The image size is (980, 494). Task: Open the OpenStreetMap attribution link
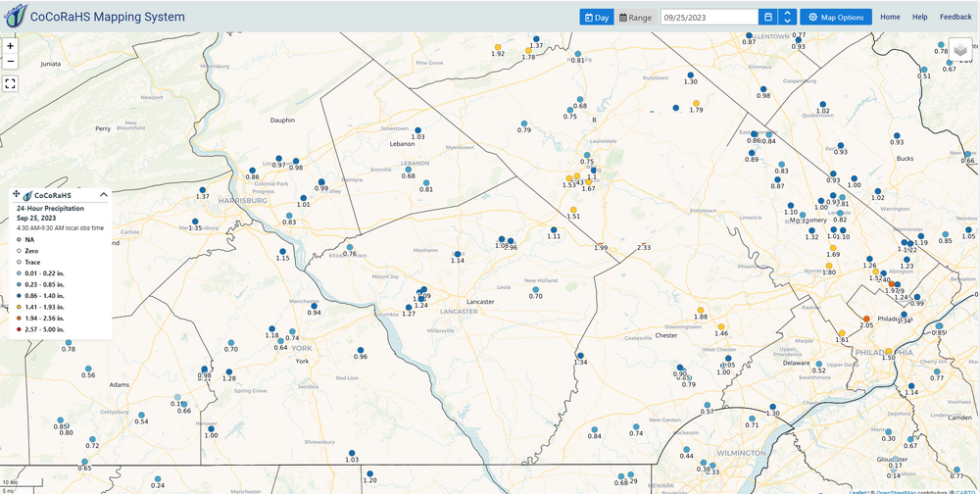(x=897, y=491)
